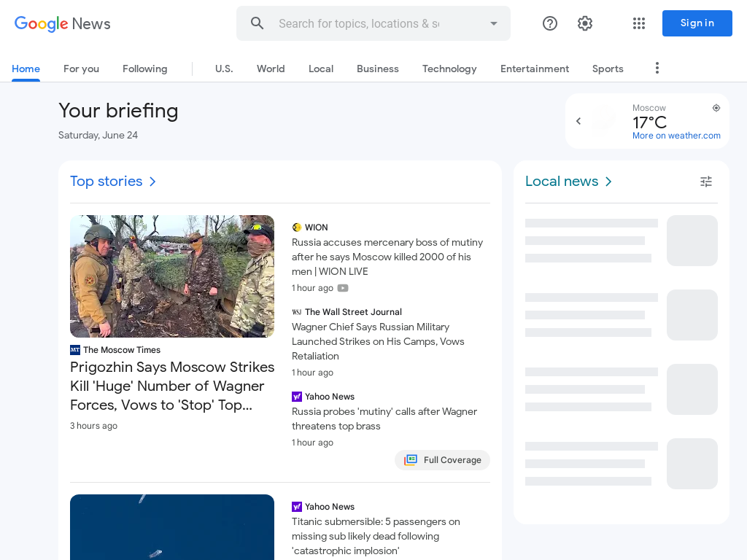Image resolution: width=747 pixels, height=560 pixels.
Task: Click the search magnifier icon
Action: click(x=258, y=23)
